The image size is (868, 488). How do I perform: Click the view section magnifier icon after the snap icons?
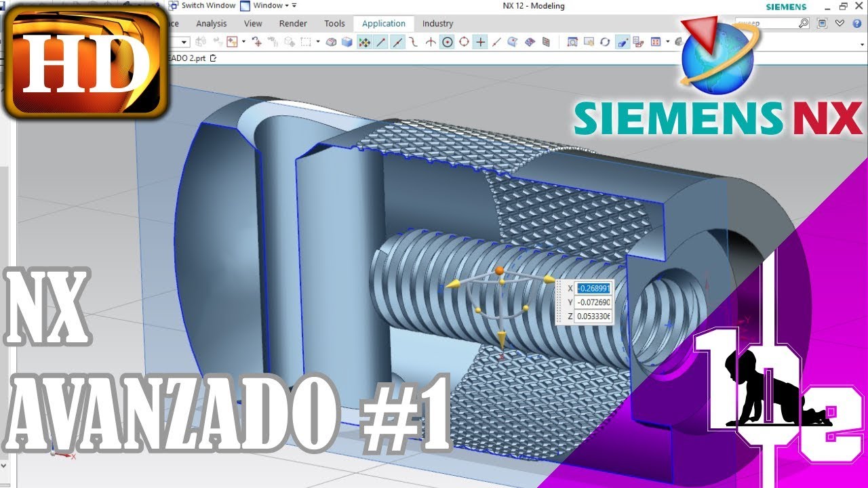[x=572, y=42]
